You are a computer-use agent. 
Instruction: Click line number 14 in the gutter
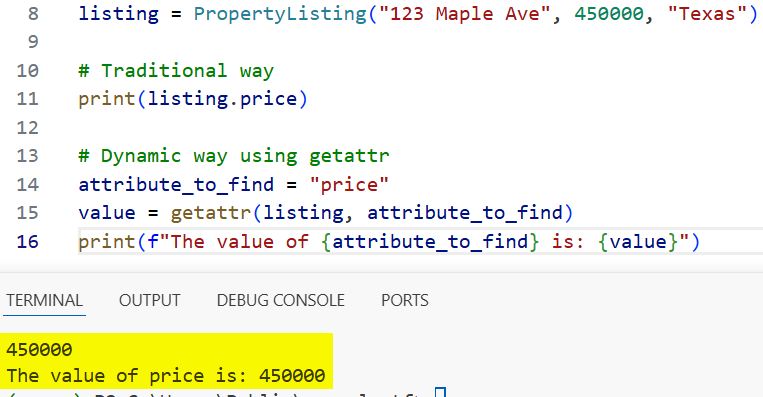28,185
